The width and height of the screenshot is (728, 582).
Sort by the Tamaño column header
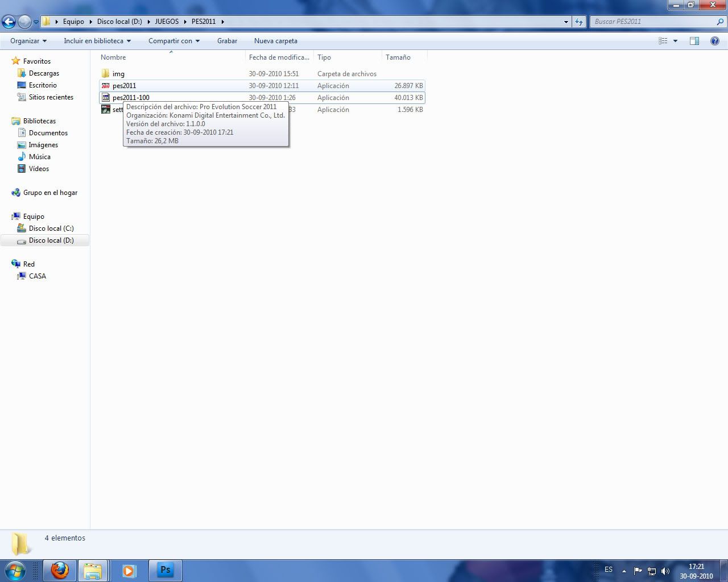coord(404,57)
